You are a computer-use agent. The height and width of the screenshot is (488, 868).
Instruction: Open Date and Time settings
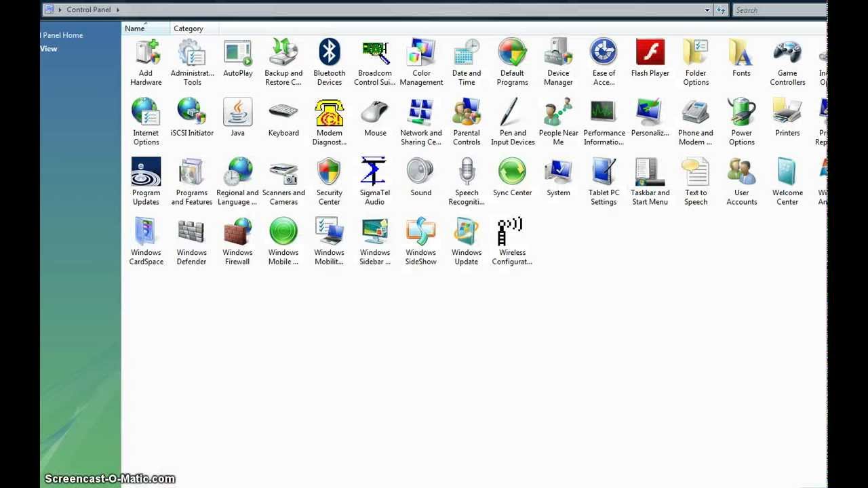point(467,62)
